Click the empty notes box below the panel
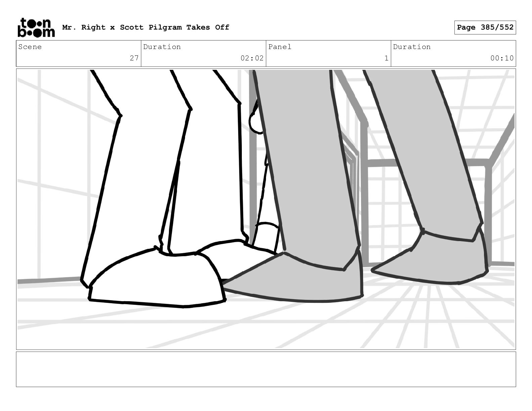 click(266, 369)
